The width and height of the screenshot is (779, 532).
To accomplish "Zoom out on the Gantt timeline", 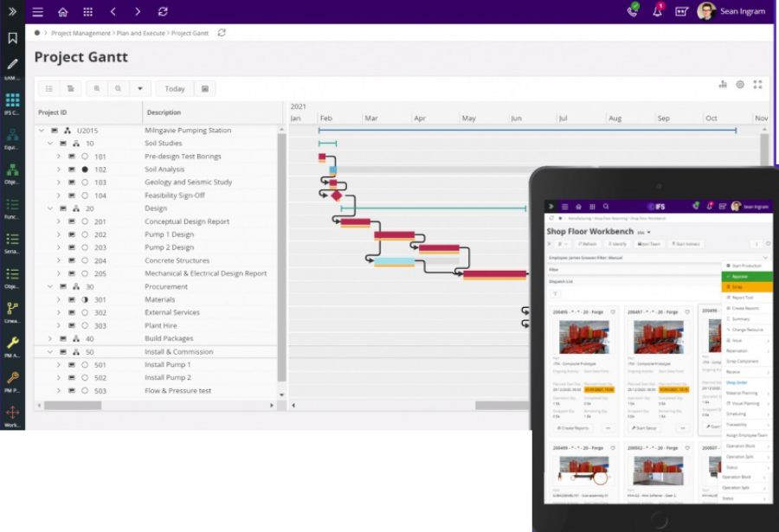I will coord(118,88).
